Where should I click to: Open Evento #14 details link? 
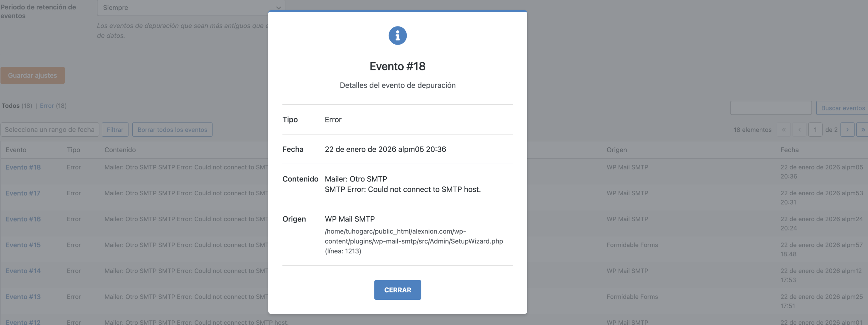[23, 271]
